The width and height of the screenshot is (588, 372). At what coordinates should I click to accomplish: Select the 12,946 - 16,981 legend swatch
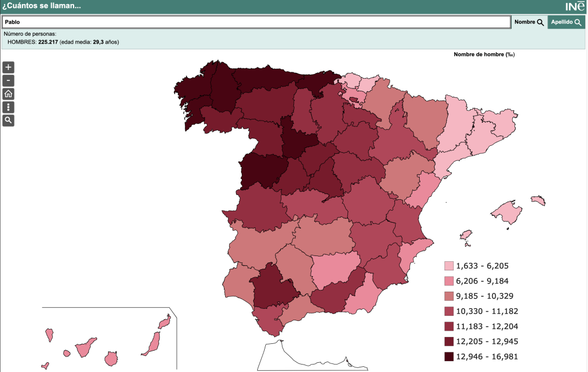[449, 356]
